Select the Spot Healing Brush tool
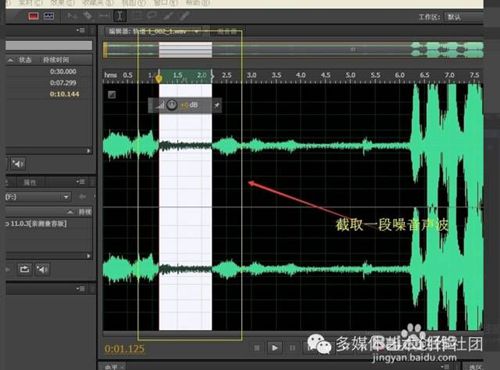Image resolution: width=500 pixels, height=370 pixels. coord(185,15)
